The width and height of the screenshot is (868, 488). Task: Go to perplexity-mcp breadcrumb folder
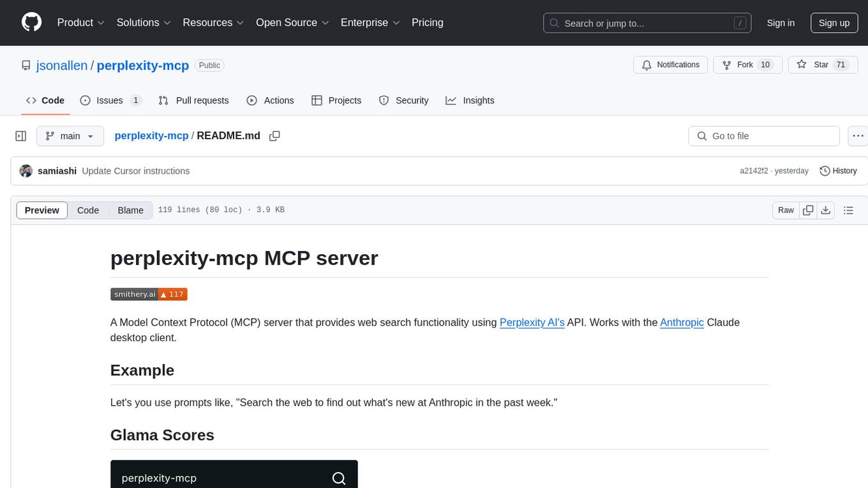(151, 135)
